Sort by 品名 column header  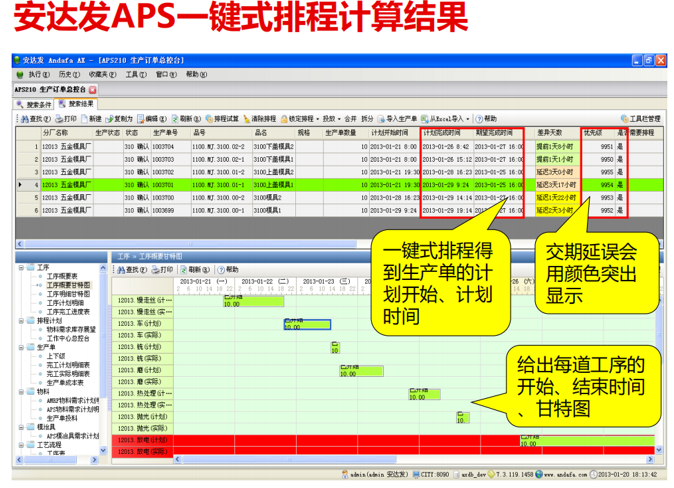click(x=274, y=133)
